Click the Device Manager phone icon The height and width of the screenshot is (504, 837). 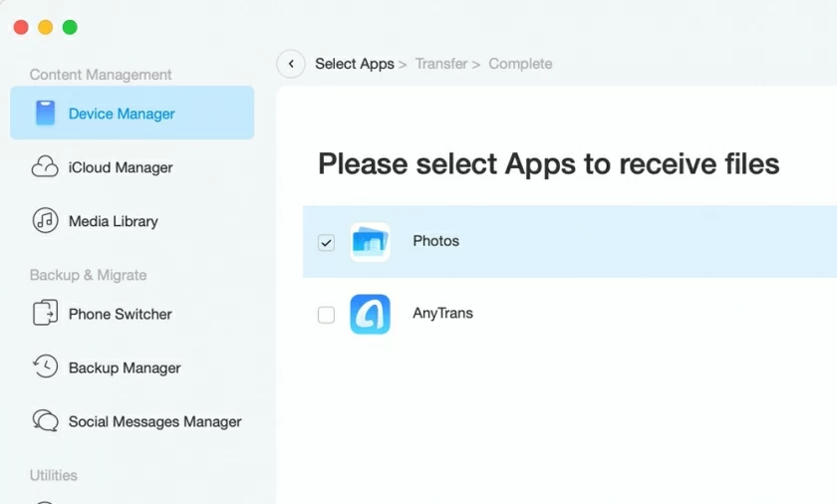coord(45,114)
